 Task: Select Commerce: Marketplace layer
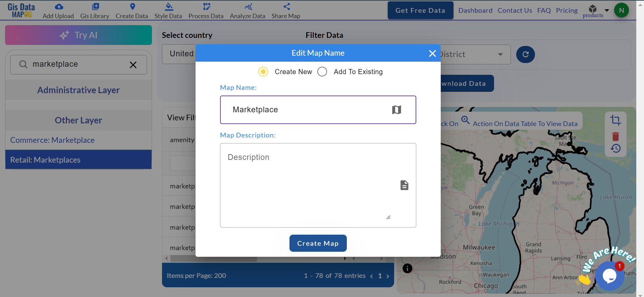[78, 140]
